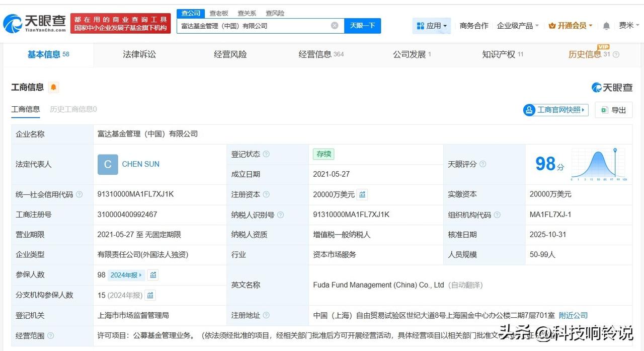The height and width of the screenshot is (351, 644).
Task: Select the 查公司 search tab
Action: (191, 13)
